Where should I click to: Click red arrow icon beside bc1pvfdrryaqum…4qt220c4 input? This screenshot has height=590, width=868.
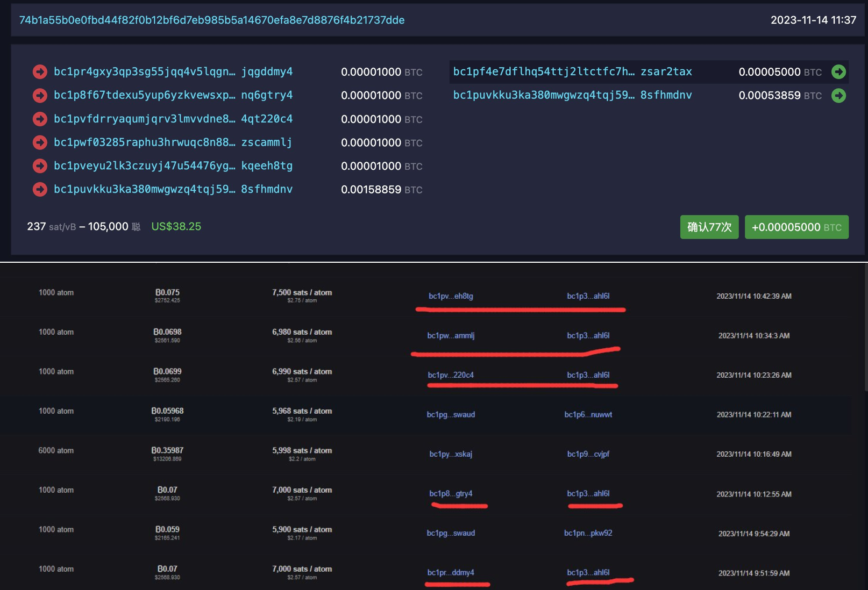(40, 119)
